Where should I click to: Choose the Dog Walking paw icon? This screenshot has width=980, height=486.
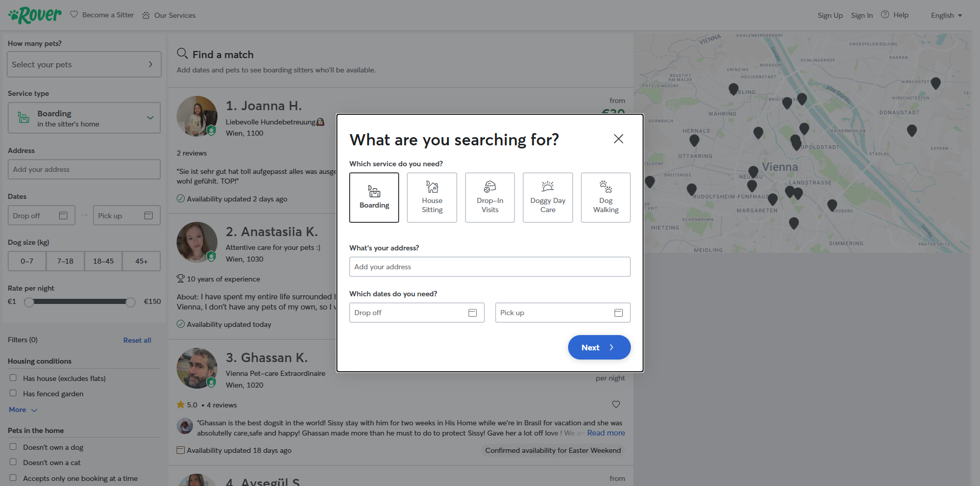click(x=605, y=186)
